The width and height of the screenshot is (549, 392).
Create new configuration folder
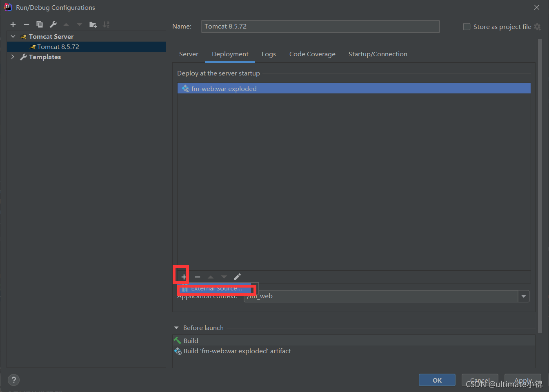(93, 24)
